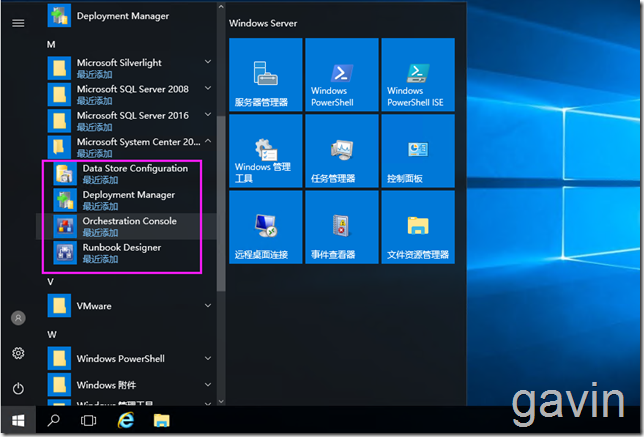The height and width of the screenshot is (437, 644).
Task: Open Deployment Manager under System Center folder
Action: [126, 200]
